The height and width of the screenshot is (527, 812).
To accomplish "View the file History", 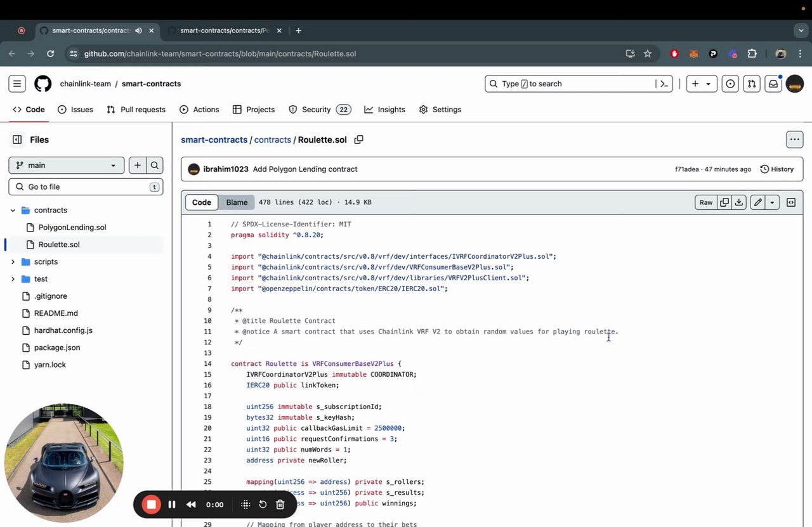I will [777, 169].
